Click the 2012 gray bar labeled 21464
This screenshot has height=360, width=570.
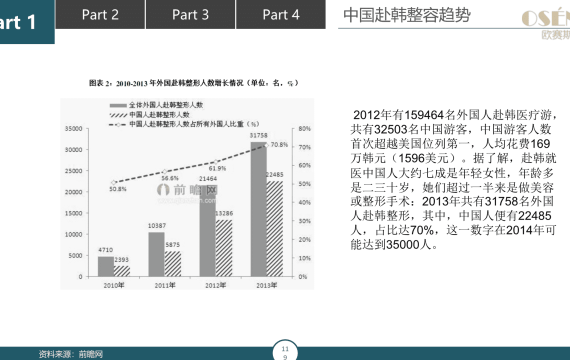click(x=208, y=231)
